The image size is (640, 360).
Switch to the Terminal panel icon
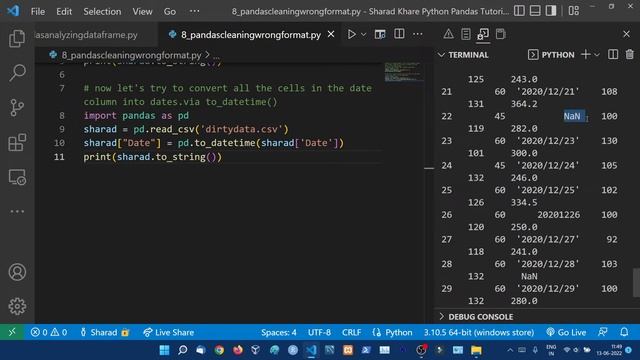[x=483, y=34]
